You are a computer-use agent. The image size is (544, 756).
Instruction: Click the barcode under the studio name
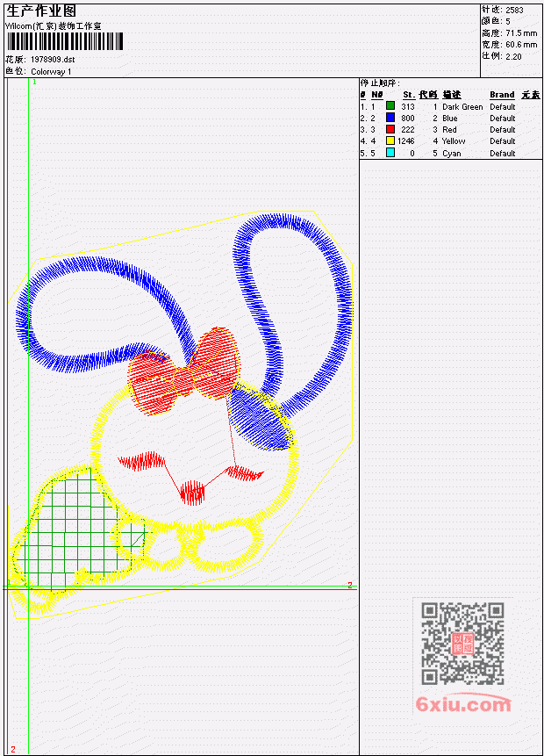65,41
